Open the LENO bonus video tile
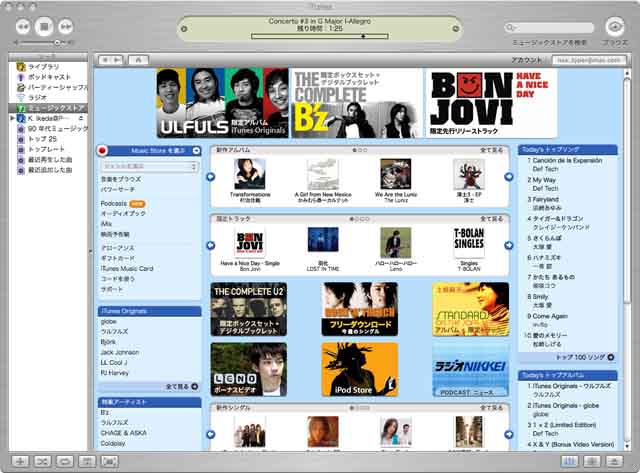Image resolution: width=640 pixels, height=473 pixels. (249, 369)
